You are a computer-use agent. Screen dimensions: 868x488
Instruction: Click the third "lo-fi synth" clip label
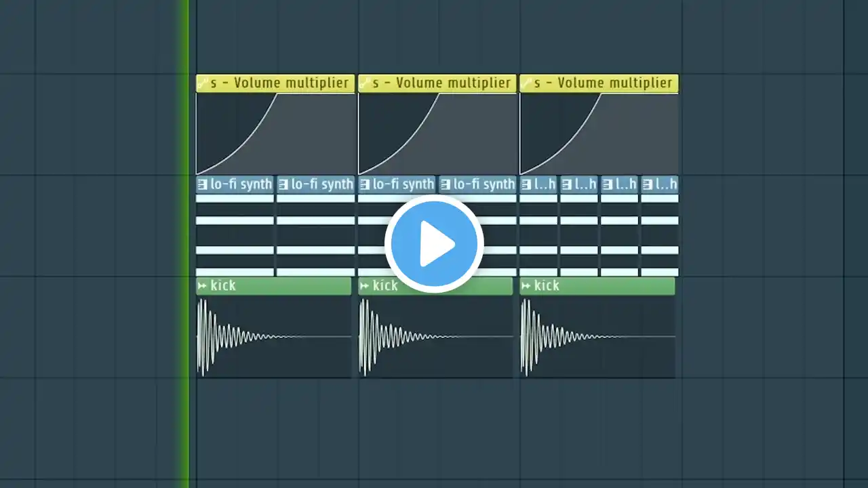click(403, 184)
